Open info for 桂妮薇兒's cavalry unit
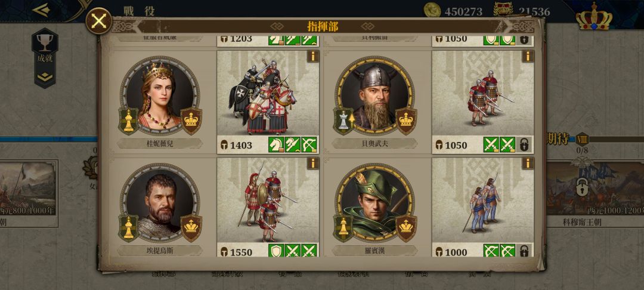Image resolution: width=644 pixels, height=290 pixels. (x=312, y=56)
